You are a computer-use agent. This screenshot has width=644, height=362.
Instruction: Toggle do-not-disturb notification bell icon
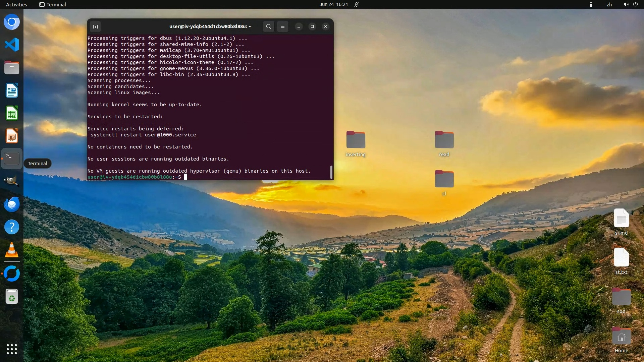pyautogui.click(x=357, y=4)
